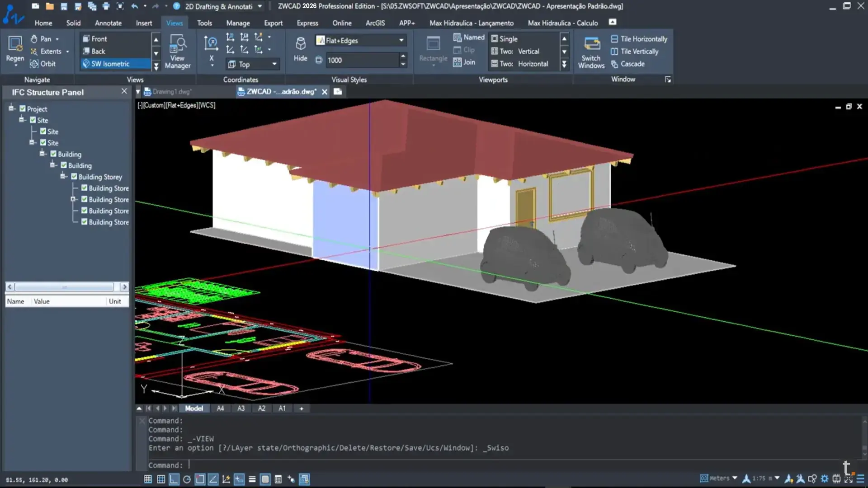Click the Undo arrow icon
This screenshot has height=488, width=868.
pos(134,6)
